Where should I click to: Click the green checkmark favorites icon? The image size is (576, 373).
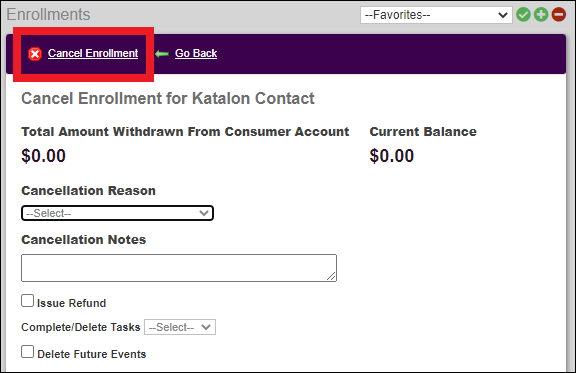(523, 15)
